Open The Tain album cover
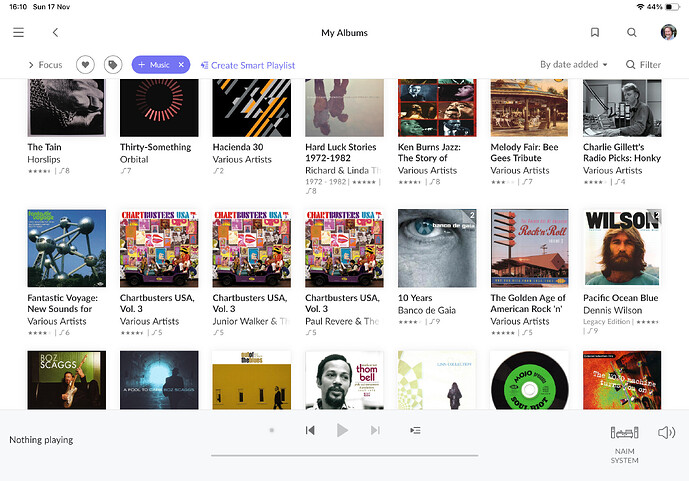Viewport: 689px width, 481px height. point(67,108)
